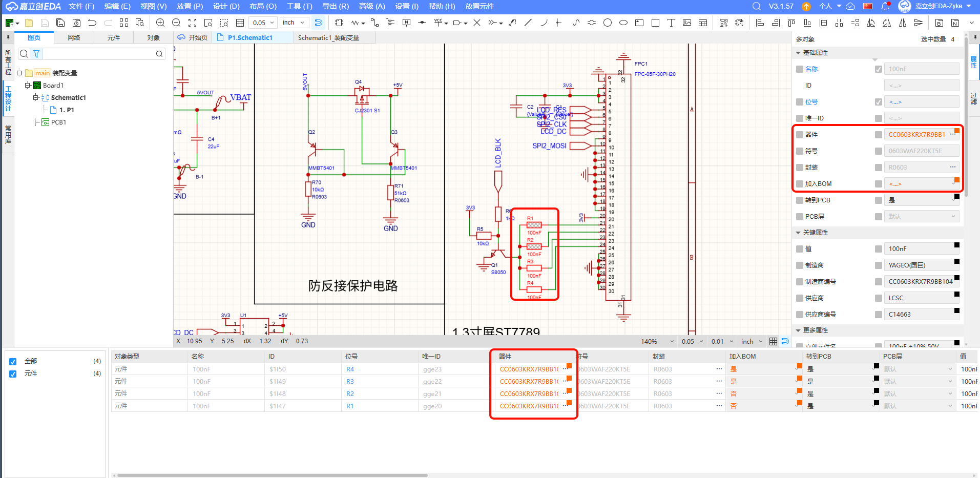Screen dimensions: 980x478
Task: Select the circle drawing tool
Action: click(x=608, y=23)
